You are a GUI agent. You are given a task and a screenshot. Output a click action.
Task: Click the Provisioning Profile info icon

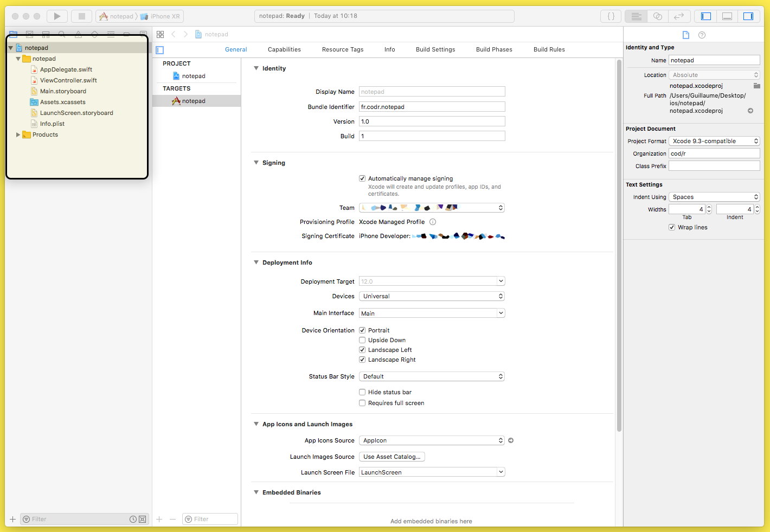433,222
